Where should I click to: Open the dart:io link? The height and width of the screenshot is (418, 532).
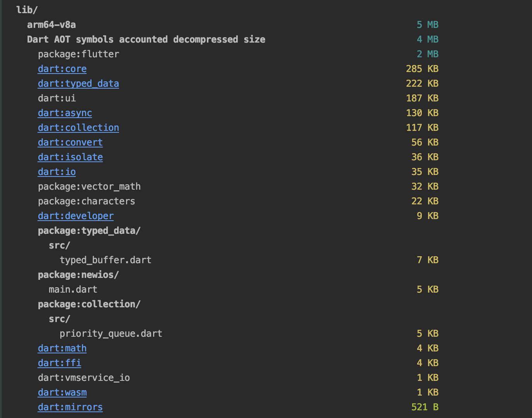57,172
